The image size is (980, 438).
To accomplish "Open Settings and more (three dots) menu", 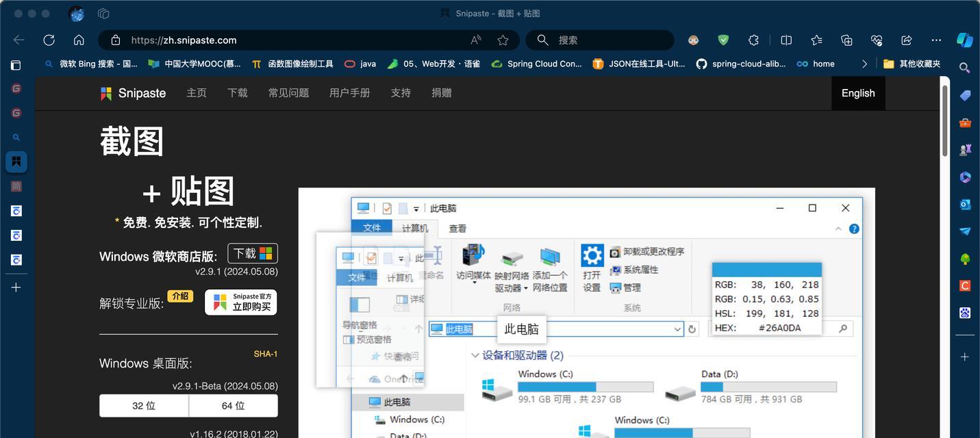I will 936,40.
